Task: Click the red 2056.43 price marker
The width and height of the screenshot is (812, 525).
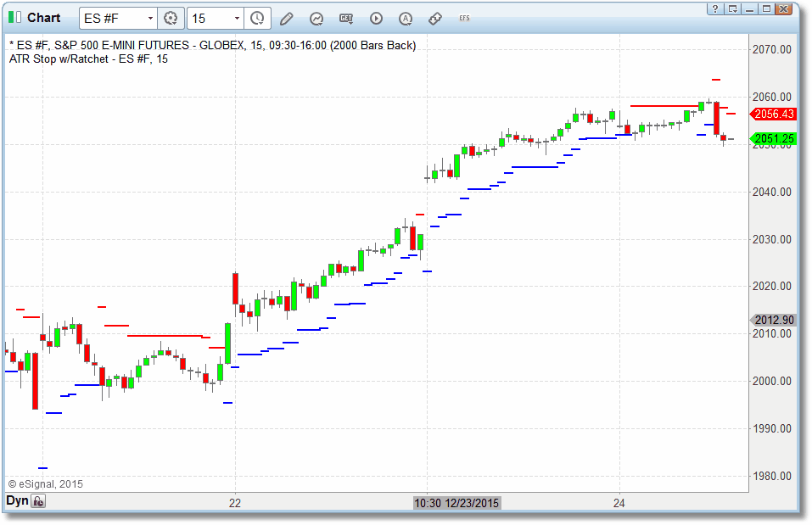Action: tap(773, 114)
